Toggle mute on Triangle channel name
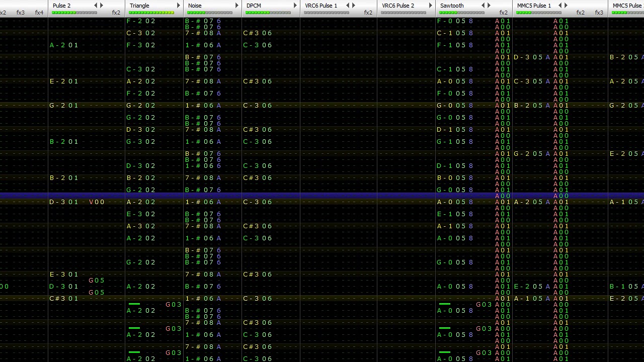 [139, 6]
